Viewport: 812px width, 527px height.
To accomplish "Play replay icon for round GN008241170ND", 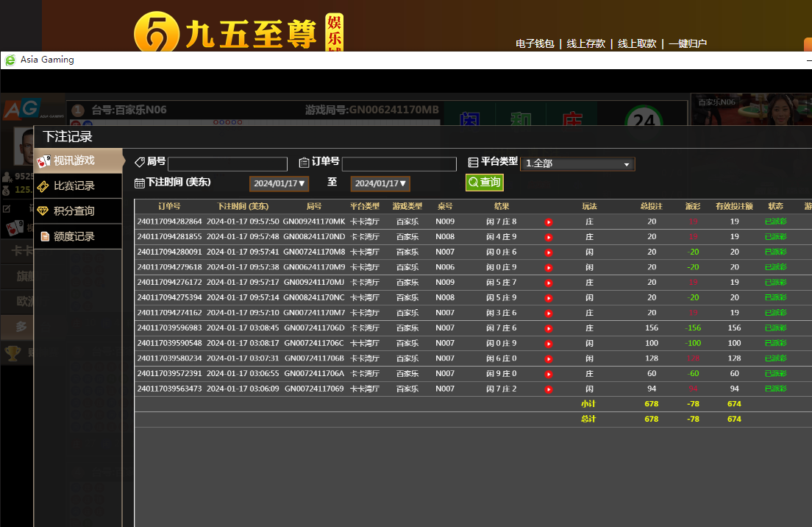I will click(x=548, y=237).
